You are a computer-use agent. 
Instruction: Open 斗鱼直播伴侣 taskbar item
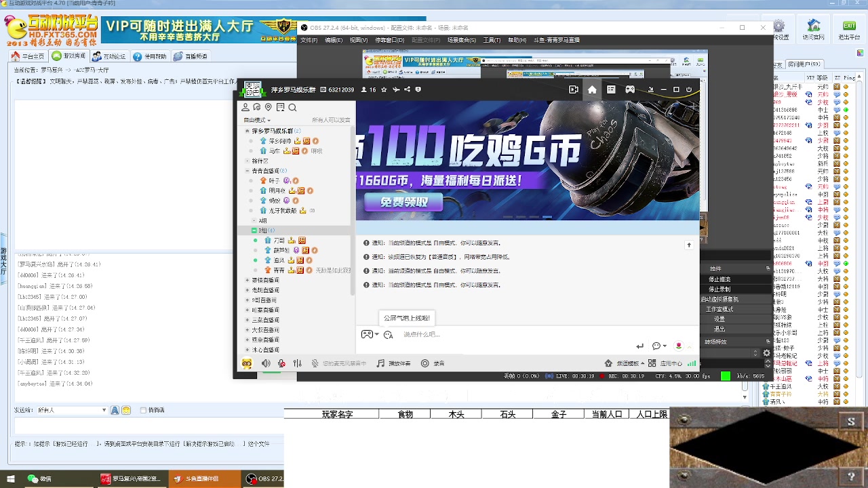pos(205,479)
